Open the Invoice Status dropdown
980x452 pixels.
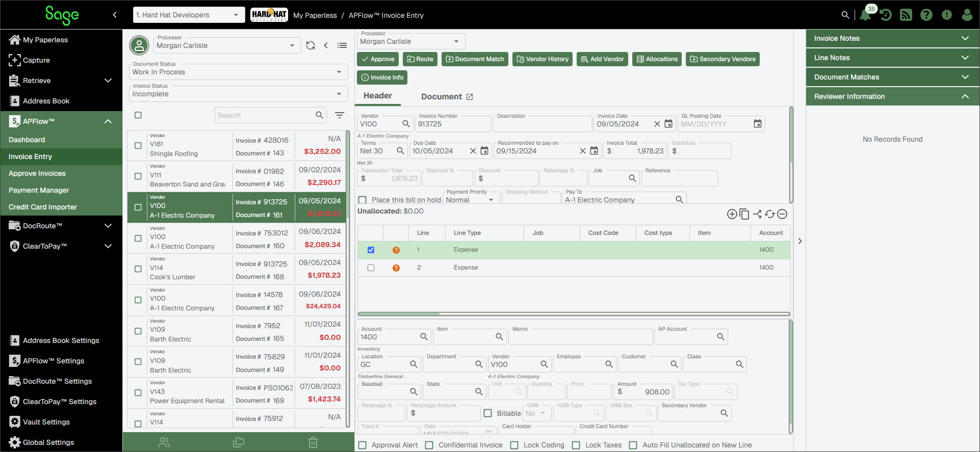coord(238,94)
